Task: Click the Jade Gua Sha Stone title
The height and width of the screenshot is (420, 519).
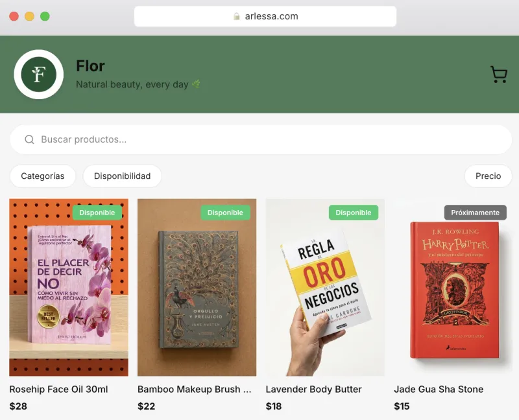Action: coord(439,390)
